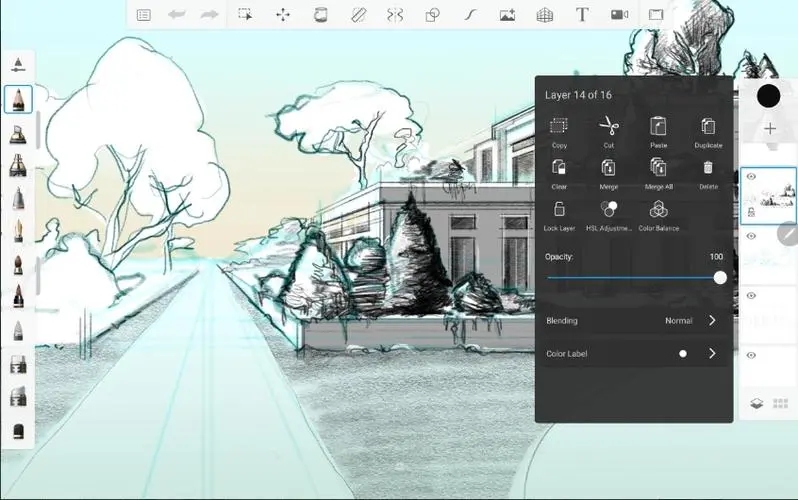The image size is (798, 500).
Task: Click the Import Image icon
Action: [x=507, y=15]
